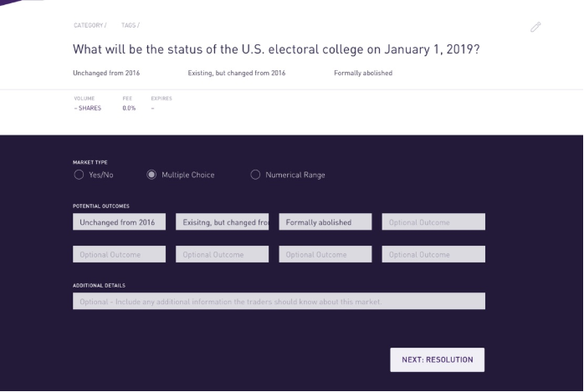The height and width of the screenshot is (392, 584).
Task: Click the TAGS label in header
Action: [x=131, y=26]
